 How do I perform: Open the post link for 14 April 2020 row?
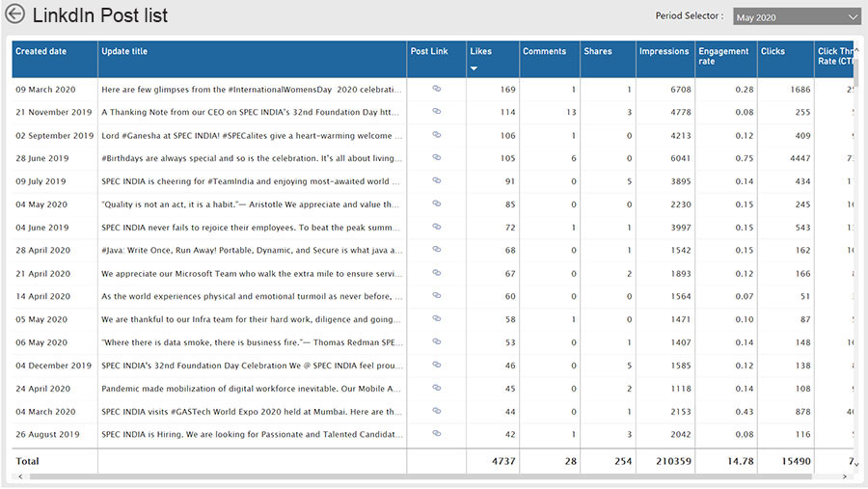[x=436, y=295]
